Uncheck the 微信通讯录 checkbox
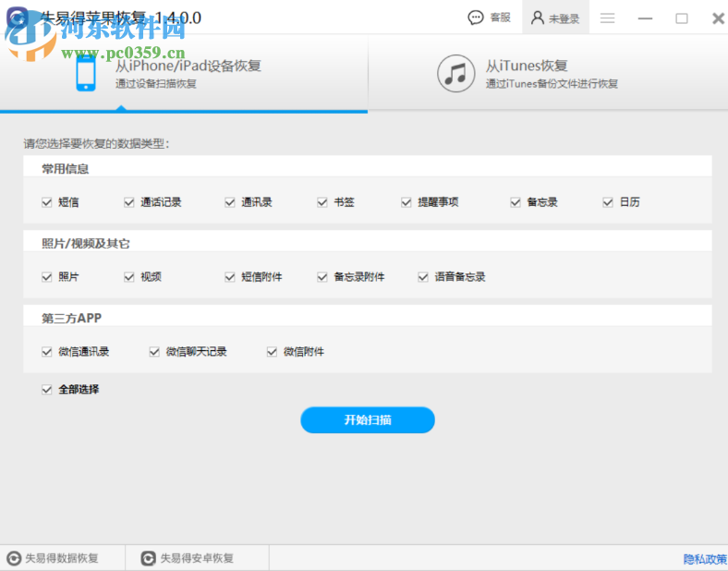 tap(47, 352)
